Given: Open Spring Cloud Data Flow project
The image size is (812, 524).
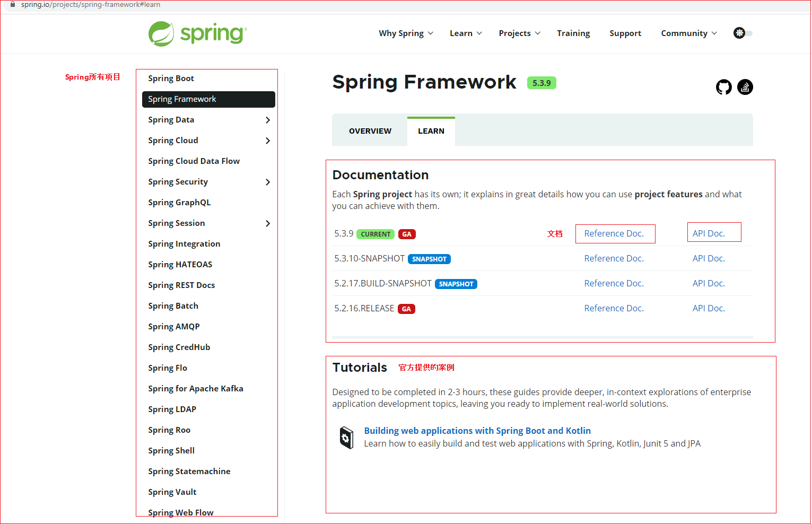Looking at the screenshot, I should (x=194, y=161).
